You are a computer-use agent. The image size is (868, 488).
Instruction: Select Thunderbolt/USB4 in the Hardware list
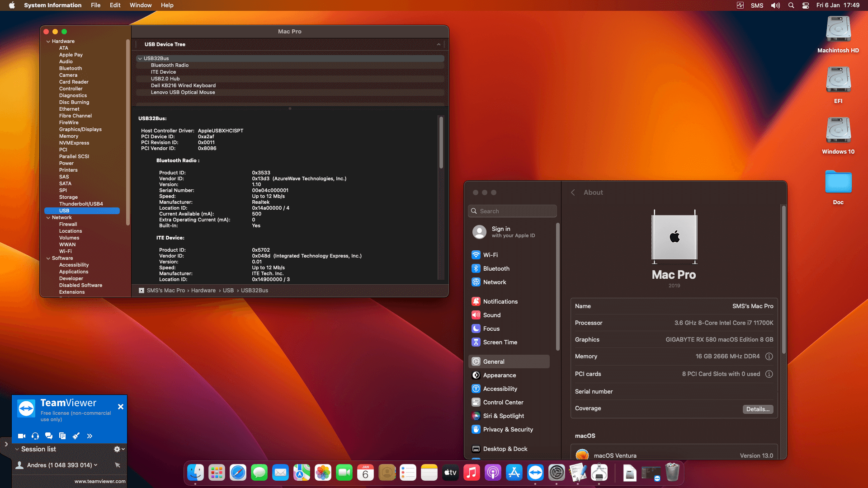tap(80, 204)
